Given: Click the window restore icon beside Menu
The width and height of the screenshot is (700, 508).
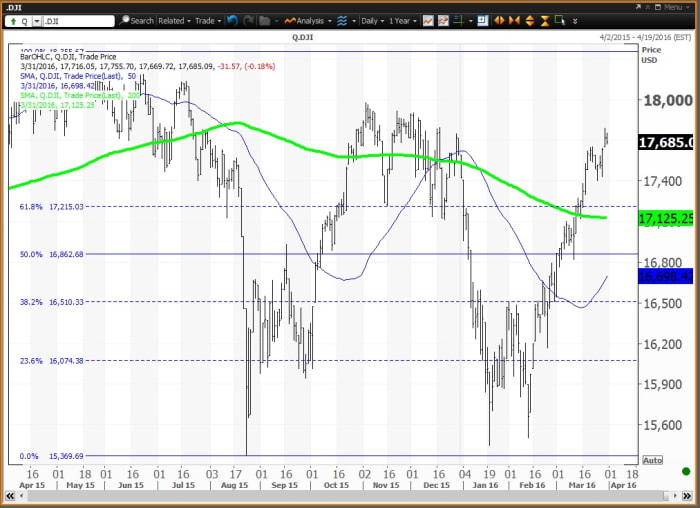Looking at the screenshot, I should [658, 7].
